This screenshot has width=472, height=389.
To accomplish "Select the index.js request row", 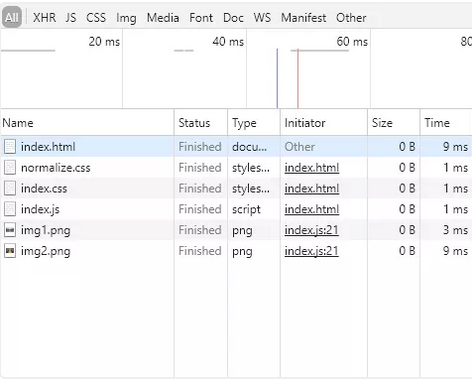I will coord(236,209).
